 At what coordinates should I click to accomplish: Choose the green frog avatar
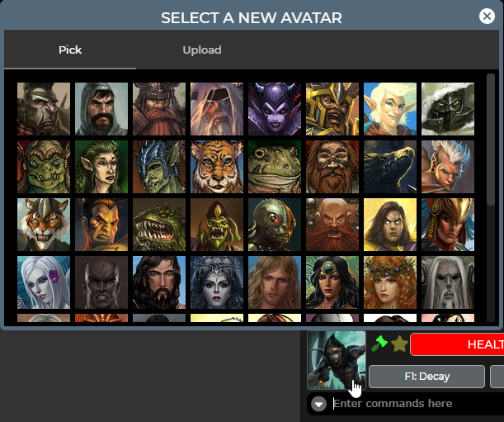click(x=275, y=167)
